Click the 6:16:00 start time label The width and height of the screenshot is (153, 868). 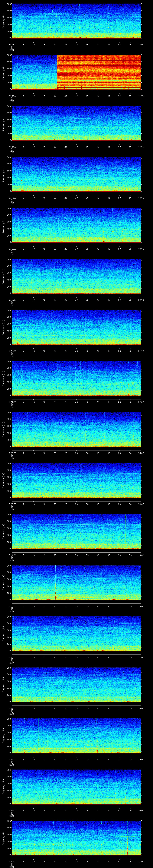tap(12, 147)
